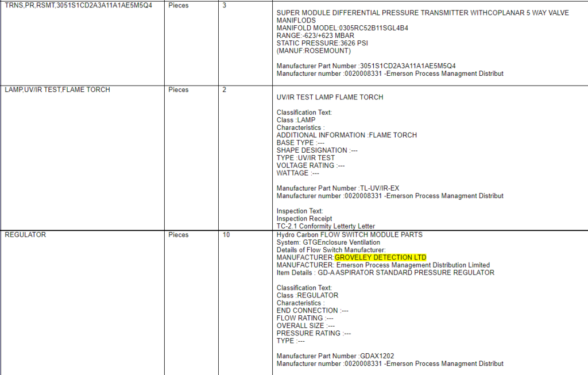
Task: Click the LAMP,UV/IR TEST,FLAME TORCH item cell
Action: click(57, 90)
